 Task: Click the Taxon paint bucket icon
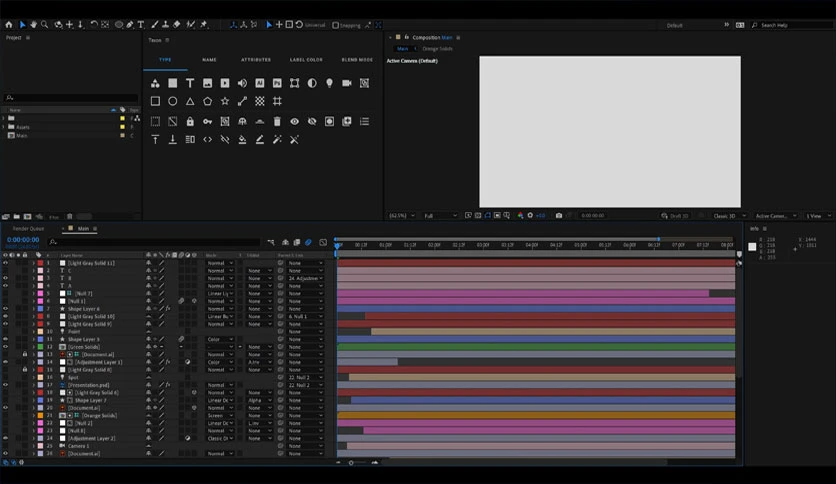tap(242, 140)
